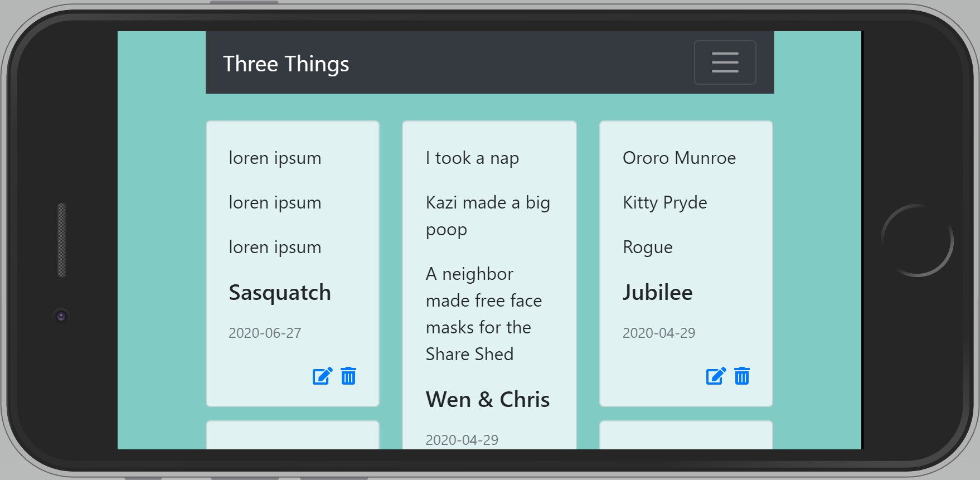The width and height of the screenshot is (980, 480).
Task: Click the date under Jubilee heading
Action: 658,333
